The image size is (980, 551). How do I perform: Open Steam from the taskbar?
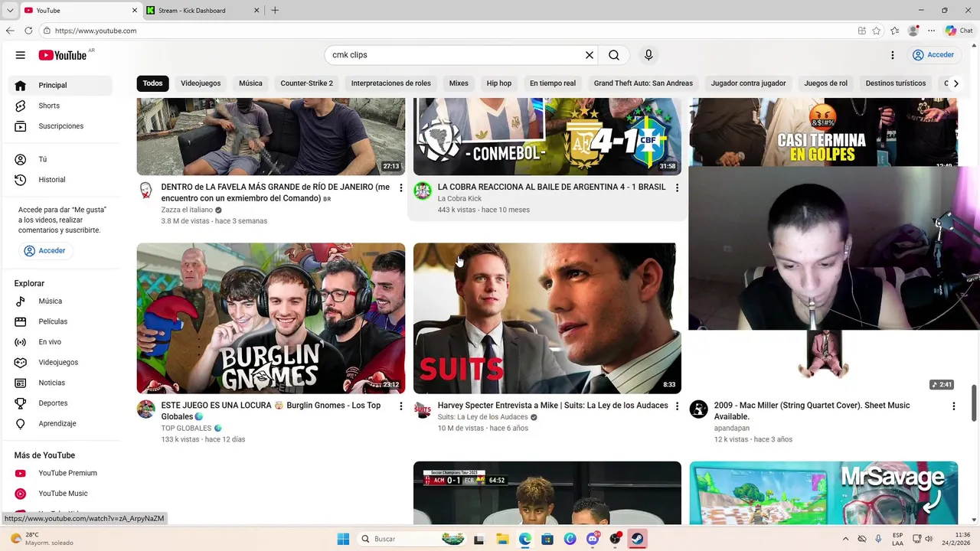coord(637,539)
